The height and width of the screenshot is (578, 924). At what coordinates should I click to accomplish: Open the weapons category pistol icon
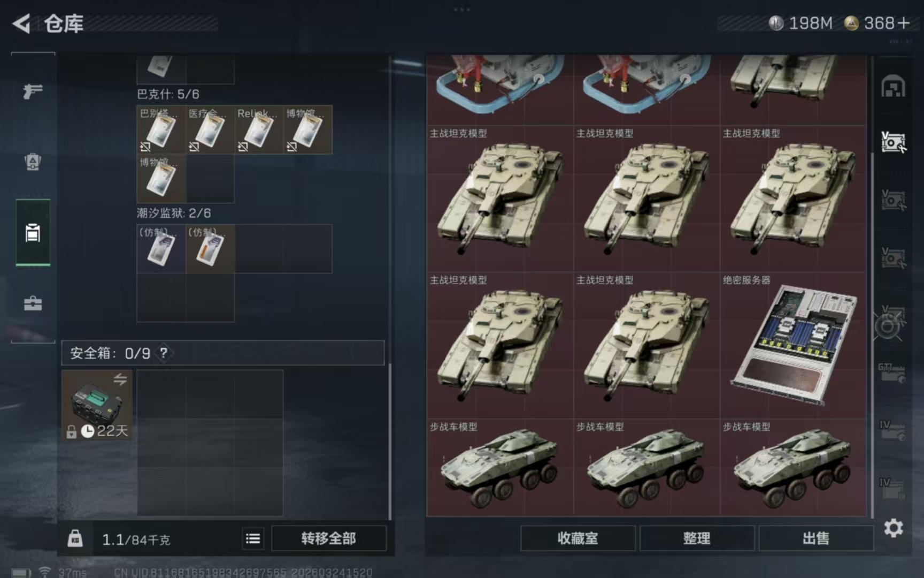(33, 91)
